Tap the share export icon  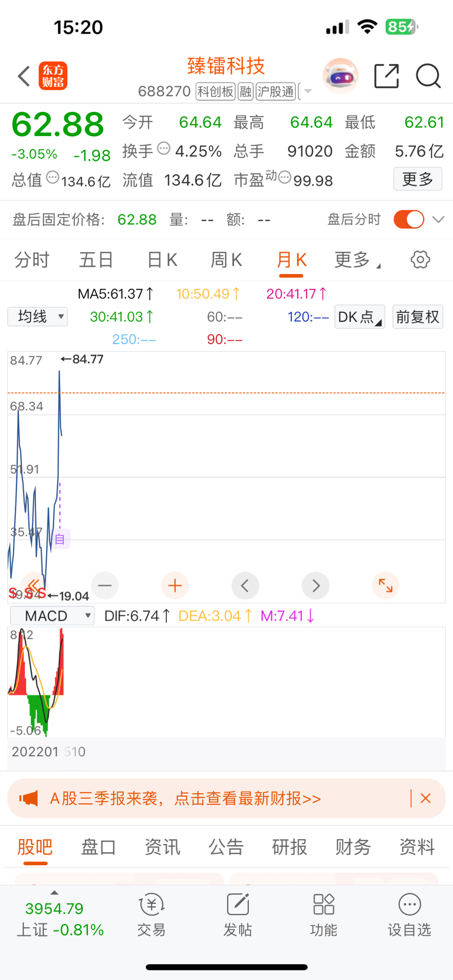pyautogui.click(x=386, y=76)
